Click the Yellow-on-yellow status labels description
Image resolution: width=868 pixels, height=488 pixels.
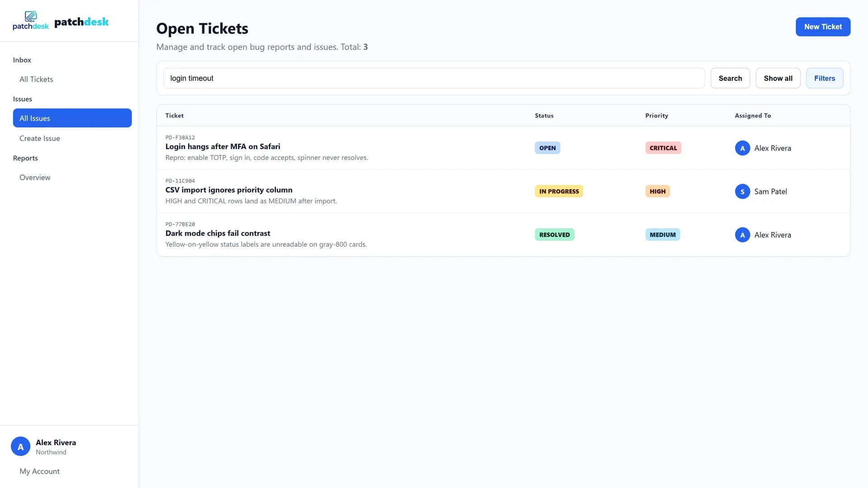tap(266, 244)
